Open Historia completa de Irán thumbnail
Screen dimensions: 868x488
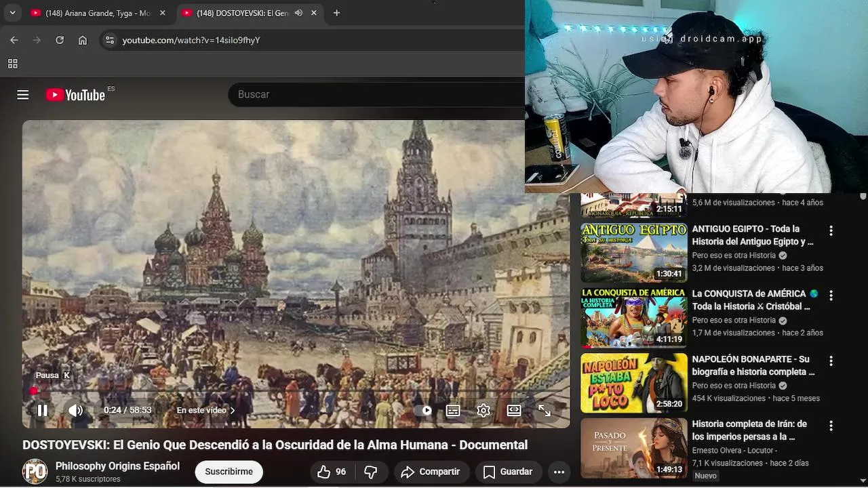634,448
